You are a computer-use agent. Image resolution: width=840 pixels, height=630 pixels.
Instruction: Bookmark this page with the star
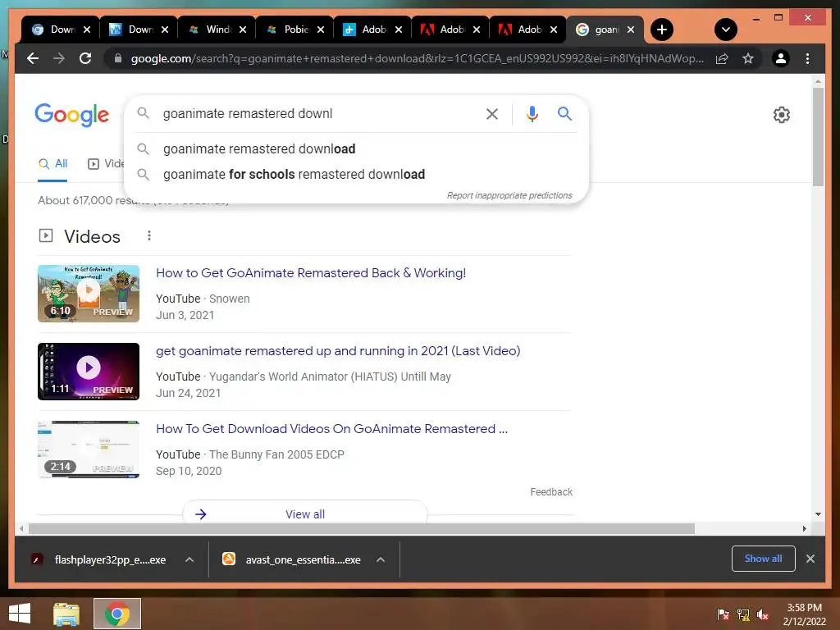[x=748, y=58]
